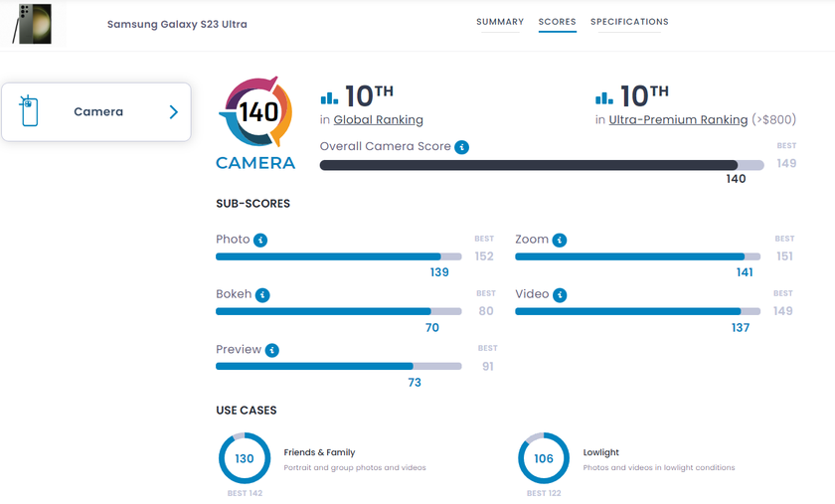Click the info icon beside Zoom sub-score

tap(560, 241)
